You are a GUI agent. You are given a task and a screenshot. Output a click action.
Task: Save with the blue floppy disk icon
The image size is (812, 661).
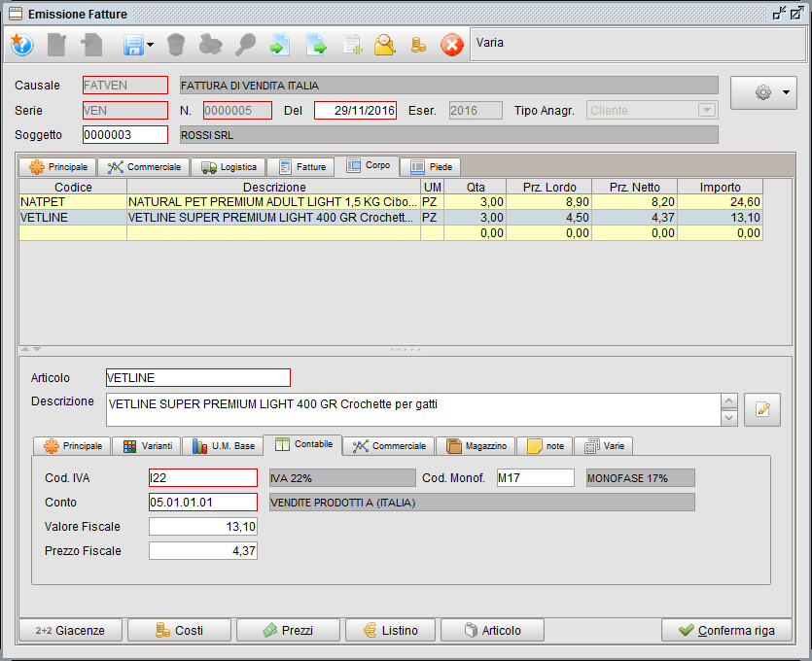tap(133, 45)
